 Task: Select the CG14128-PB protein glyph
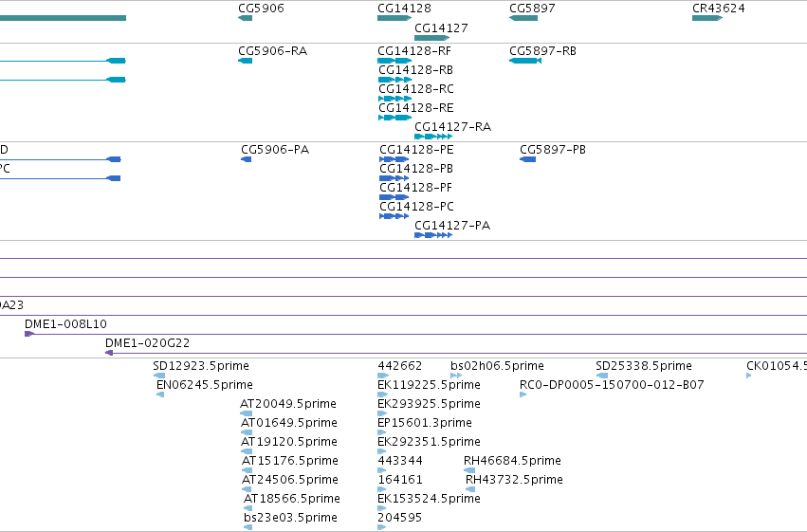tap(394, 178)
